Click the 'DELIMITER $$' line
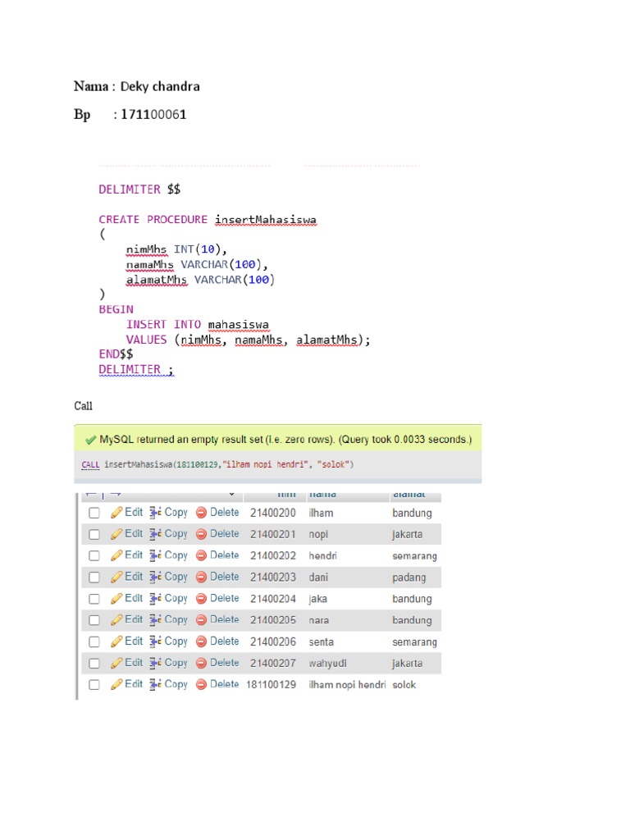This screenshot has height=840, width=630. (139, 189)
